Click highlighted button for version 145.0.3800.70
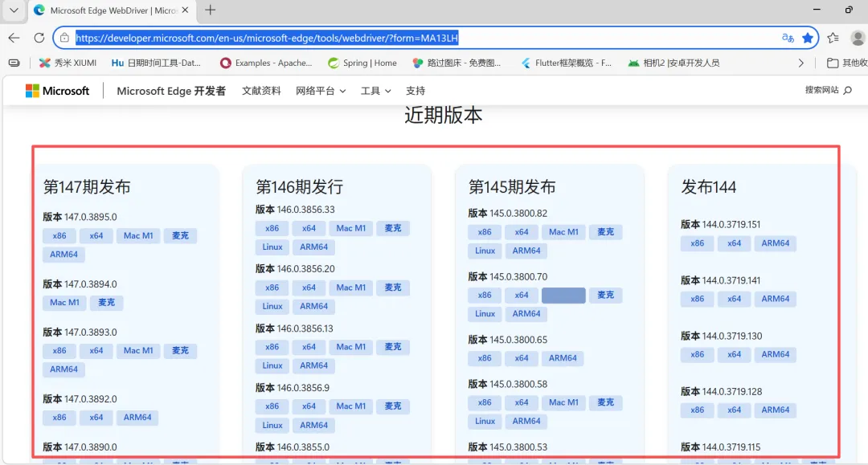Image resolution: width=868 pixels, height=465 pixels. pyautogui.click(x=563, y=296)
